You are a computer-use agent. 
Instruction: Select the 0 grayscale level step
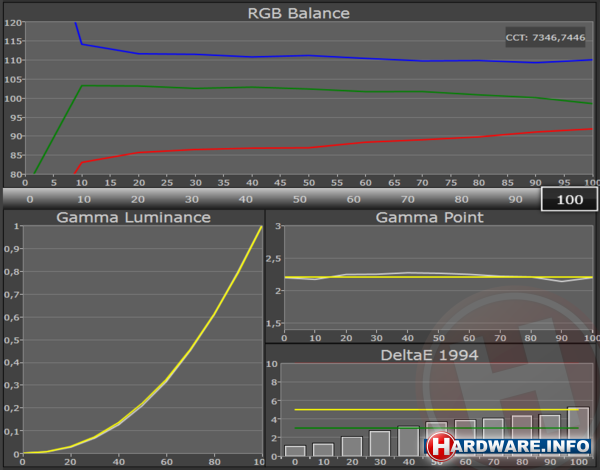[30, 199]
